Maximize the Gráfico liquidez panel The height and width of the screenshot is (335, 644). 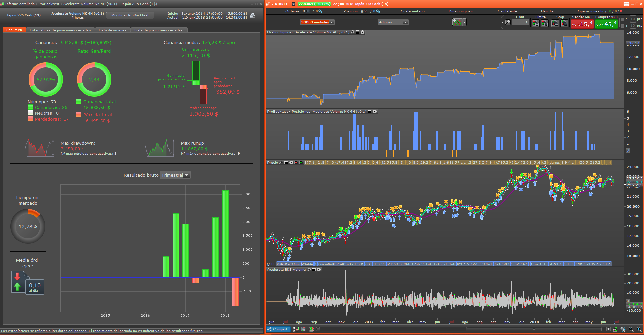click(357, 32)
